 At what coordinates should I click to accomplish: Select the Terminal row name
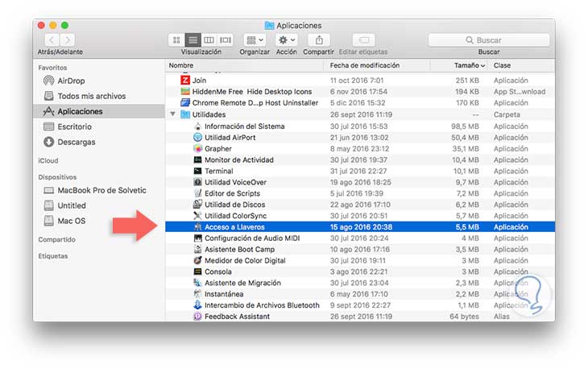coord(218,171)
